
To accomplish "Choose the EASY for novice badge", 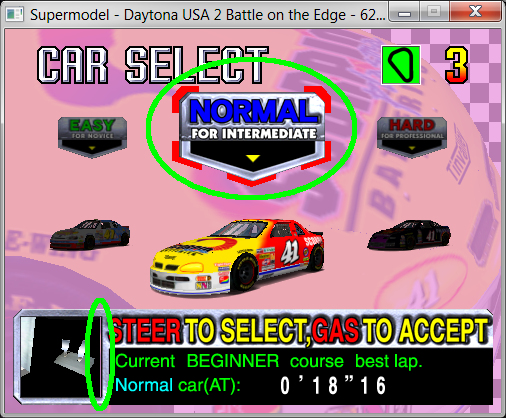I will pyautogui.click(x=92, y=137).
